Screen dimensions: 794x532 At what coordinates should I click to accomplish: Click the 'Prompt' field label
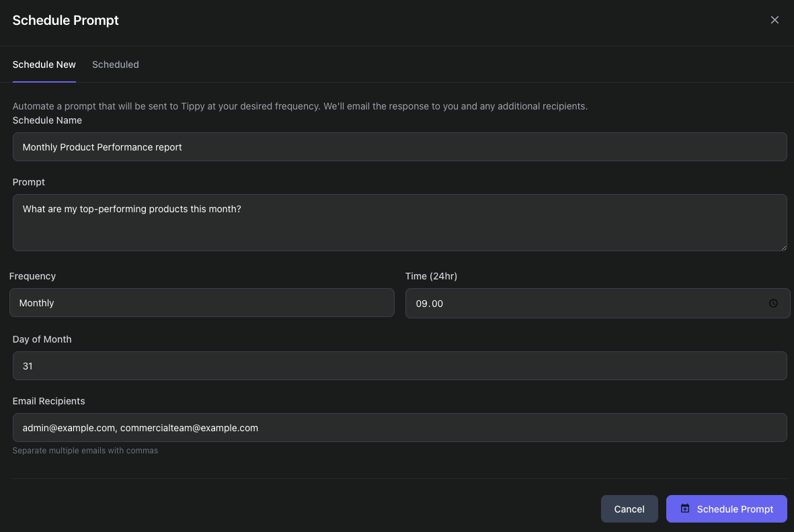(28, 182)
